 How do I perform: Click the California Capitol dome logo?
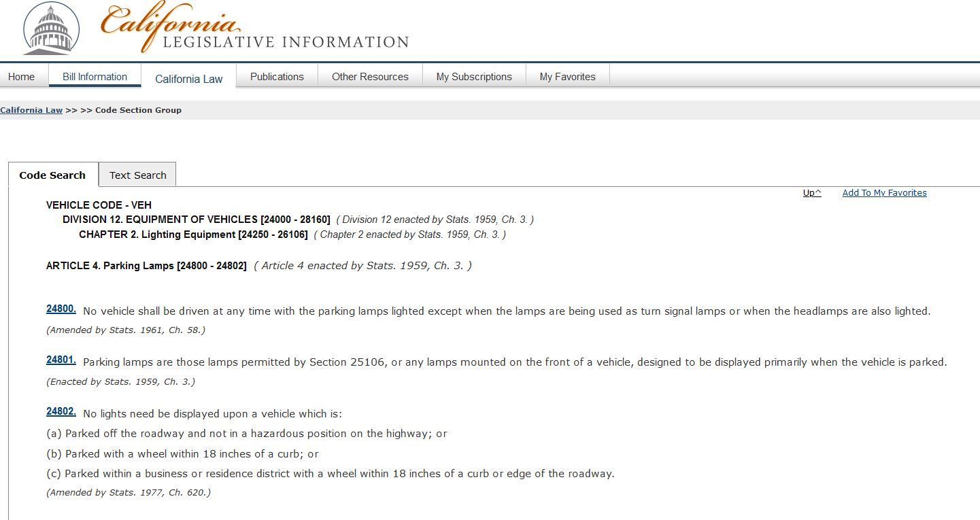coord(51,29)
